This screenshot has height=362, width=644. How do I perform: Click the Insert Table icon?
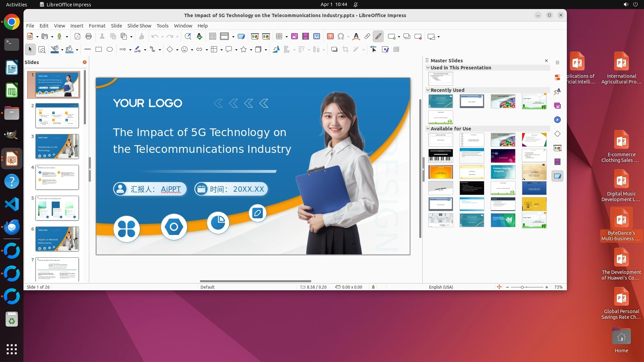click(279, 37)
